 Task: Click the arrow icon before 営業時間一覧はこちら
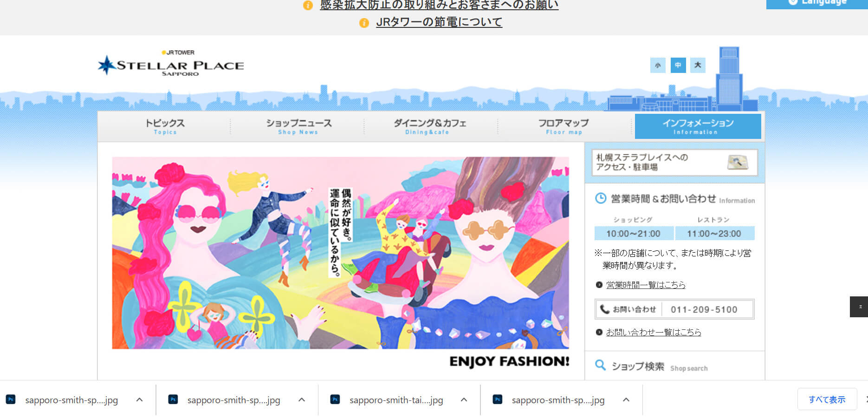click(599, 285)
